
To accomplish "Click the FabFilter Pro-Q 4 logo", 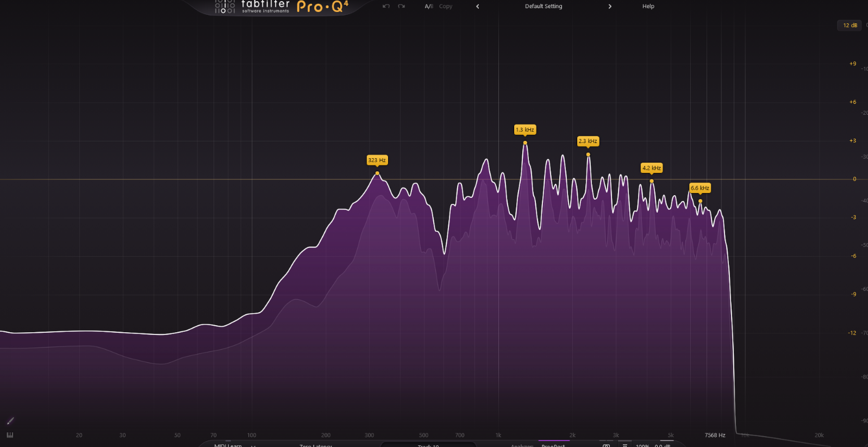I will (282, 7).
